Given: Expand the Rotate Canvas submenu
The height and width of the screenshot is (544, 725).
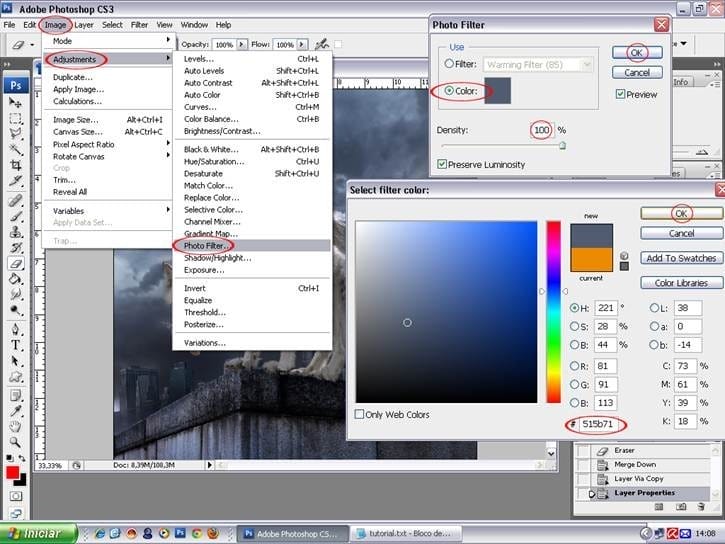Looking at the screenshot, I should [x=168, y=156].
